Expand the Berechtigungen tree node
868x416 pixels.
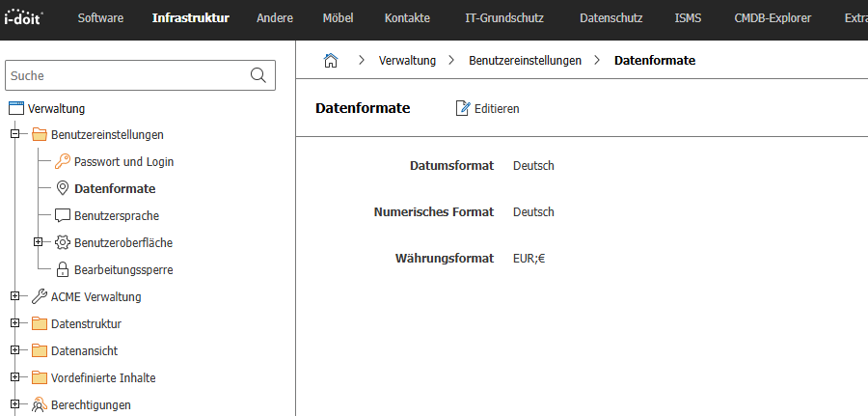[x=15, y=405]
